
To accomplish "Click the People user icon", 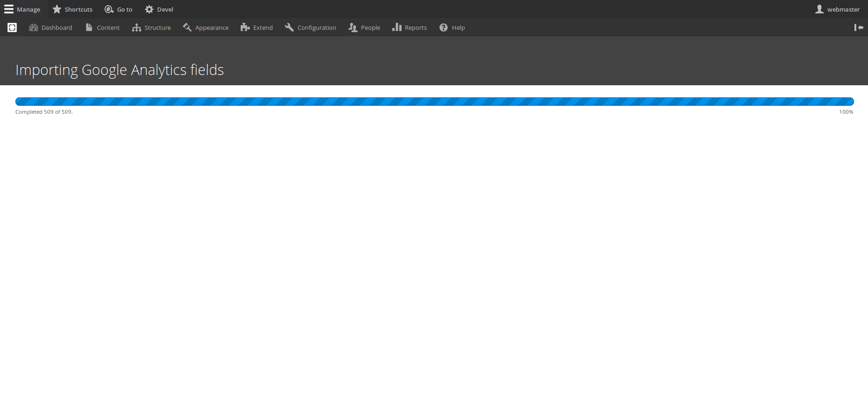I will tap(353, 27).
